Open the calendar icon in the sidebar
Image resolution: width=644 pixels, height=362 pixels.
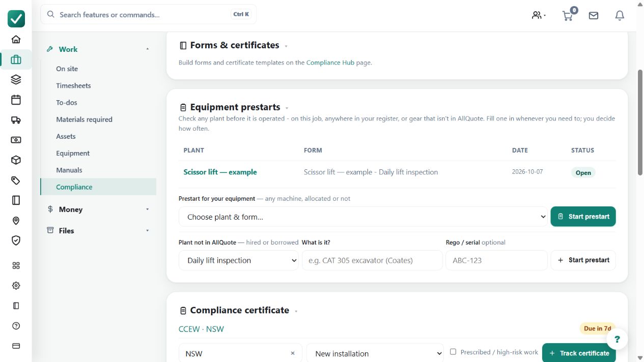(x=16, y=100)
